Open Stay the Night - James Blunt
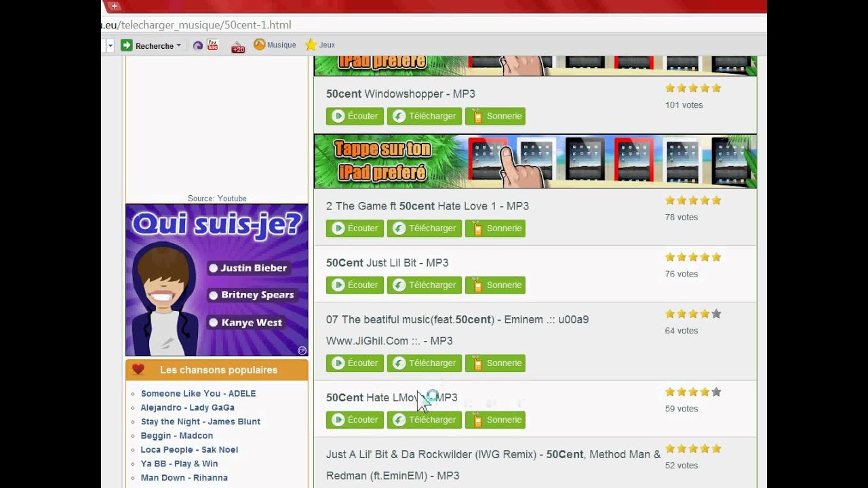The height and width of the screenshot is (488, 868). [201, 422]
